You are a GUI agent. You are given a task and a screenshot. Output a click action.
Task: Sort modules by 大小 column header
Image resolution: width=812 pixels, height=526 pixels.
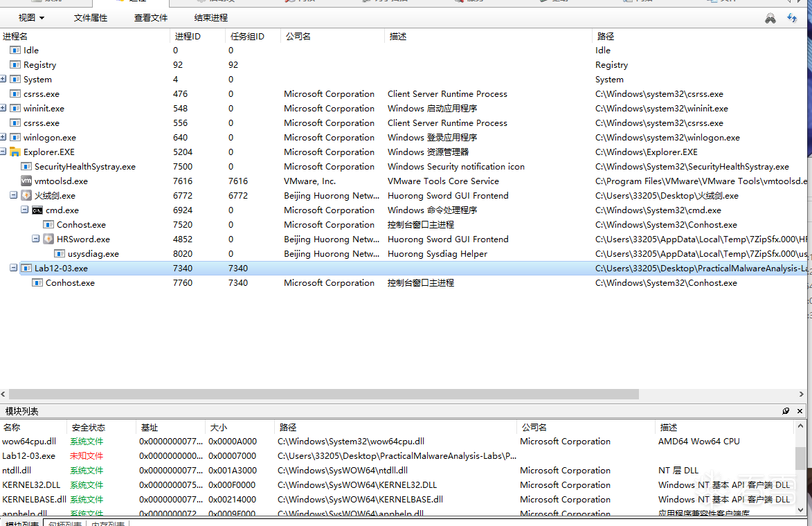(240, 428)
